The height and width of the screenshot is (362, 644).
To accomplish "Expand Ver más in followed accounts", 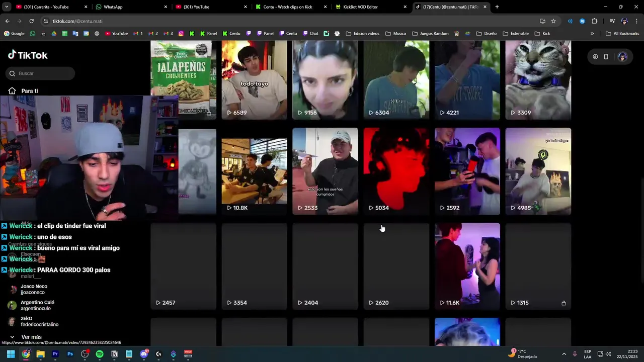I will [26, 337].
